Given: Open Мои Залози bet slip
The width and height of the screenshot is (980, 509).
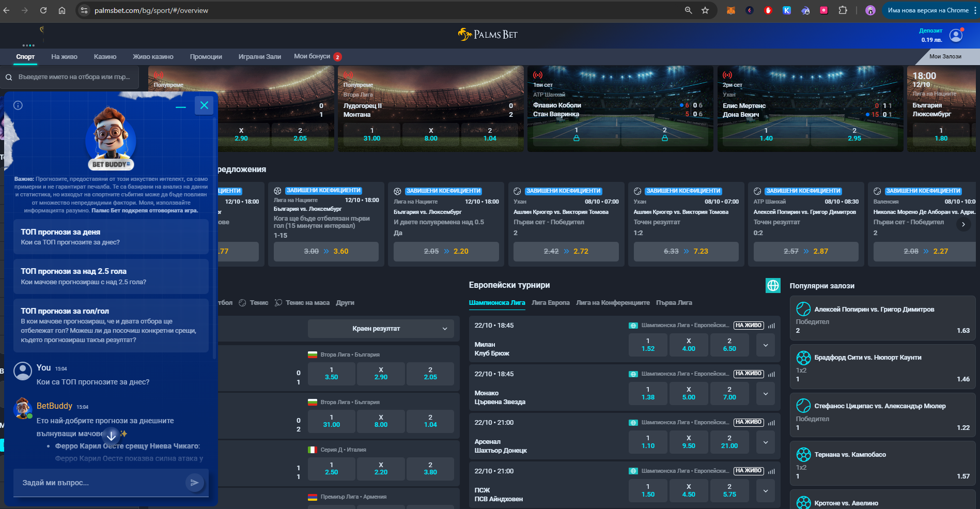Looking at the screenshot, I should tap(945, 56).
